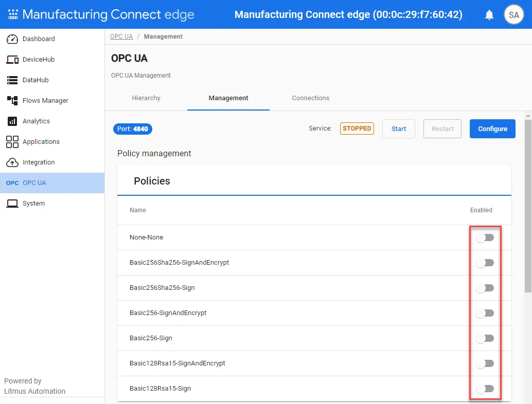Viewport: 532px width, 404px height.
Task: Select the OPC icon in the sidebar
Action: 12,183
